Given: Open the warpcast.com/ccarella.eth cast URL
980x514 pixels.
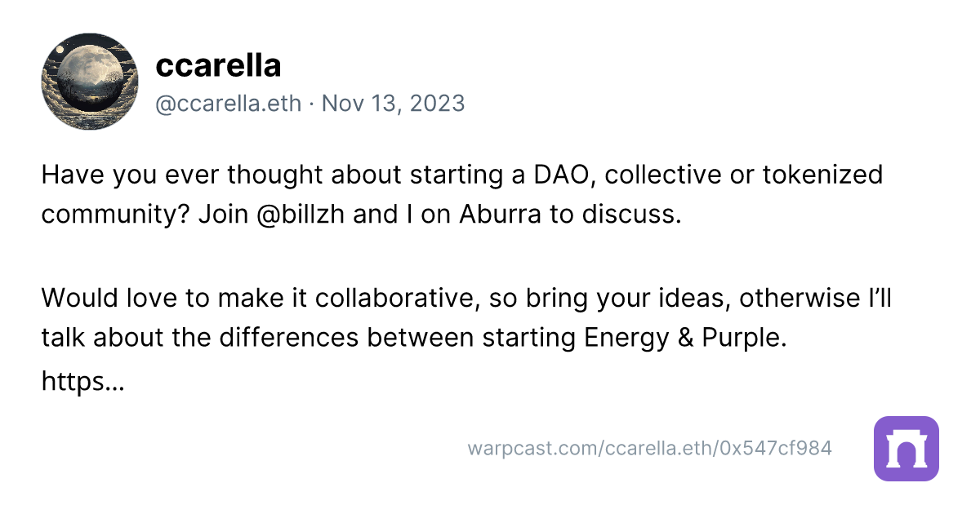Looking at the screenshot, I should coord(650,448).
